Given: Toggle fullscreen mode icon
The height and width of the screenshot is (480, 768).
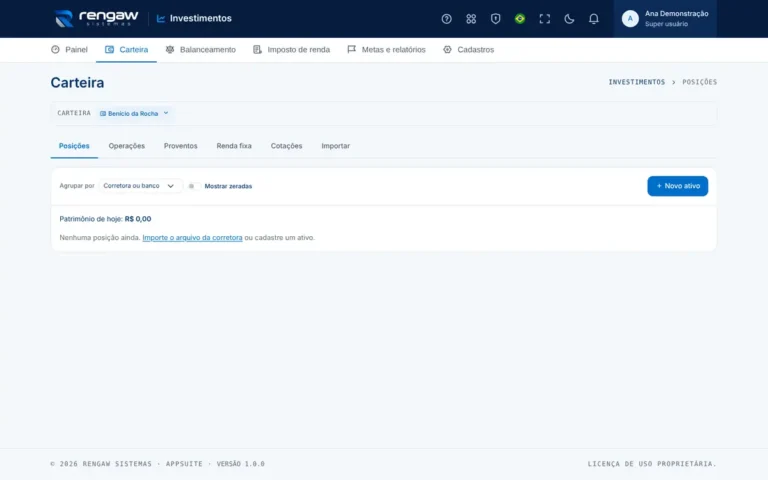Looking at the screenshot, I should (x=544, y=19).
